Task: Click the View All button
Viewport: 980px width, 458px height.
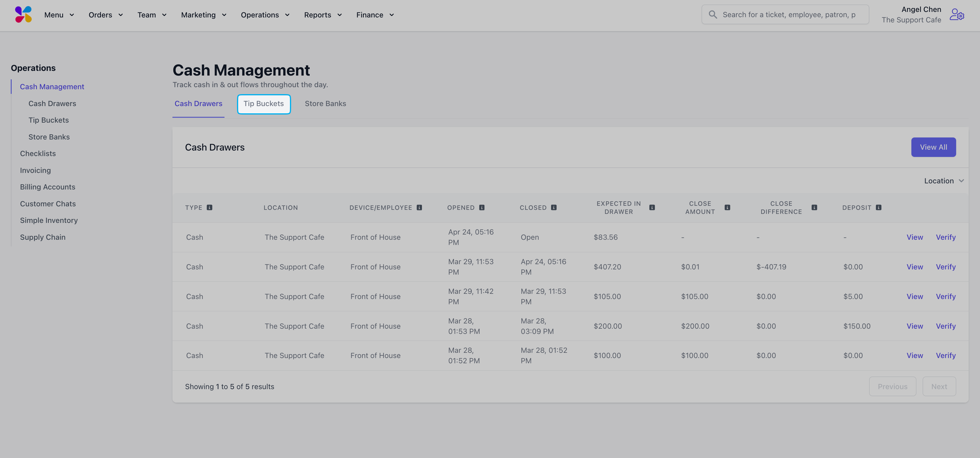Action: pos(933,147)
